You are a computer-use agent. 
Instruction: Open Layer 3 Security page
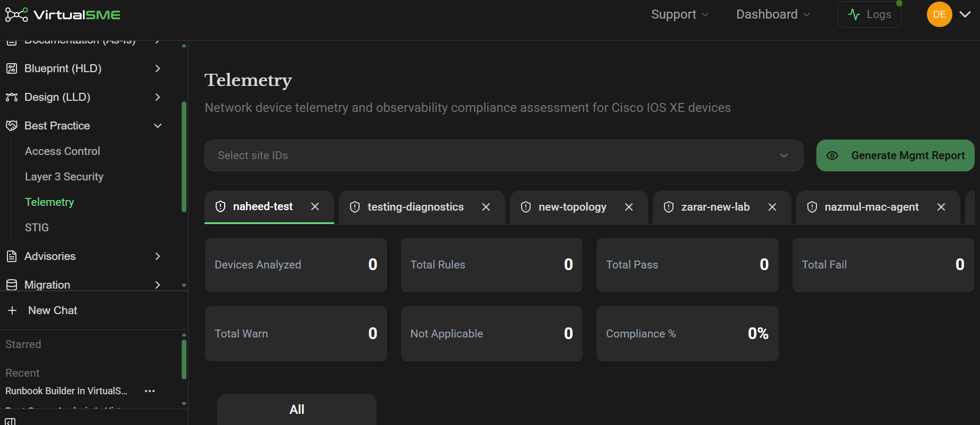pyautogui.click(x=64, y=177)
